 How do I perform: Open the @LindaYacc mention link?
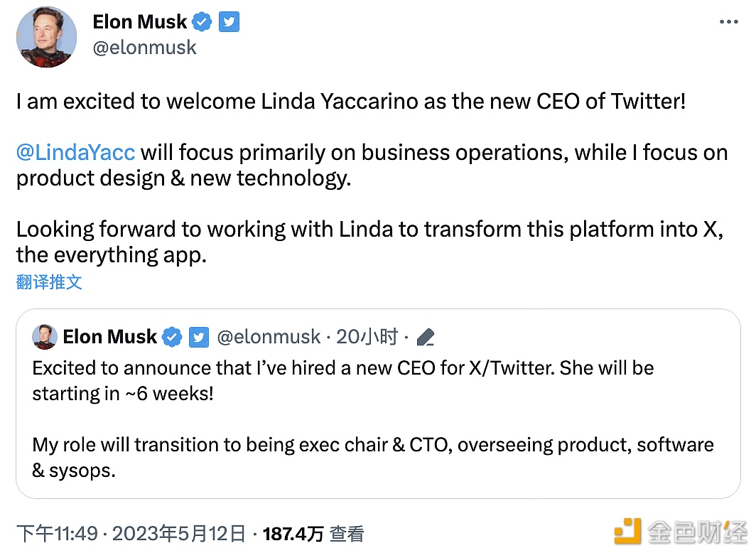76,152
